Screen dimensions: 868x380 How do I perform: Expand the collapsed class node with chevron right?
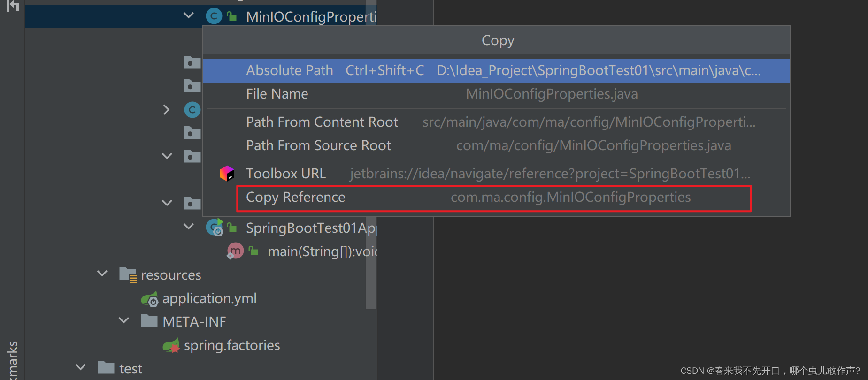[x=166, y=110]
